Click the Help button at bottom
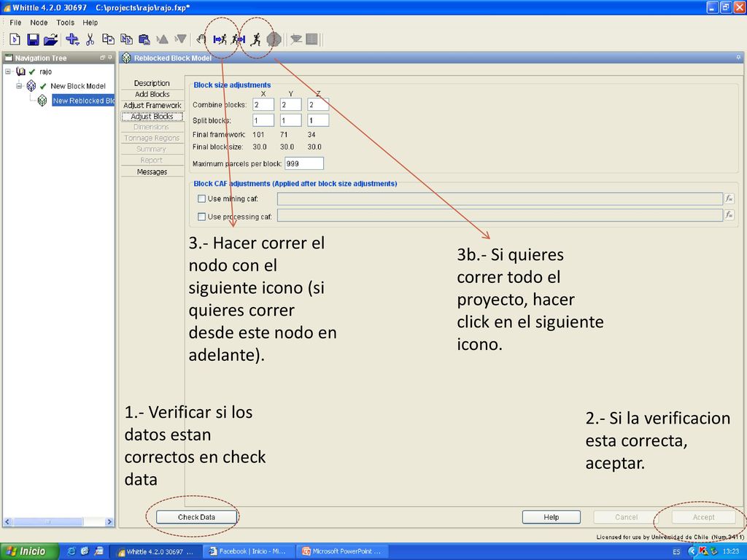The height and width of the screenshot is (560, 747). [551, 517]
